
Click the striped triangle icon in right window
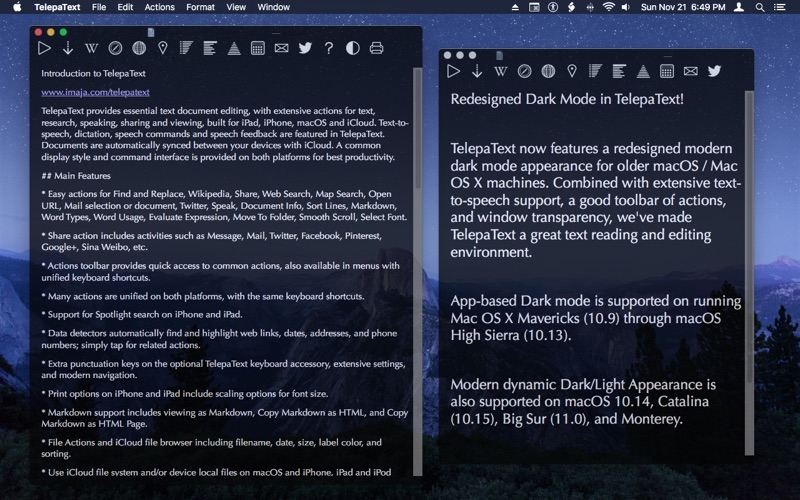[643, 71]
